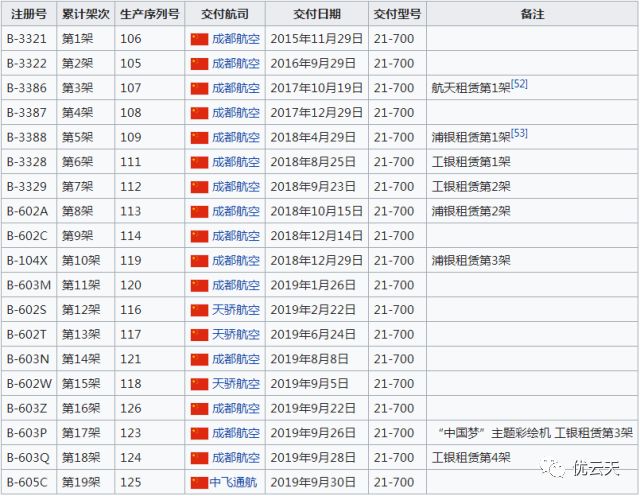
Task: Click the flag in the B-602W row
Action: (200, 384)
